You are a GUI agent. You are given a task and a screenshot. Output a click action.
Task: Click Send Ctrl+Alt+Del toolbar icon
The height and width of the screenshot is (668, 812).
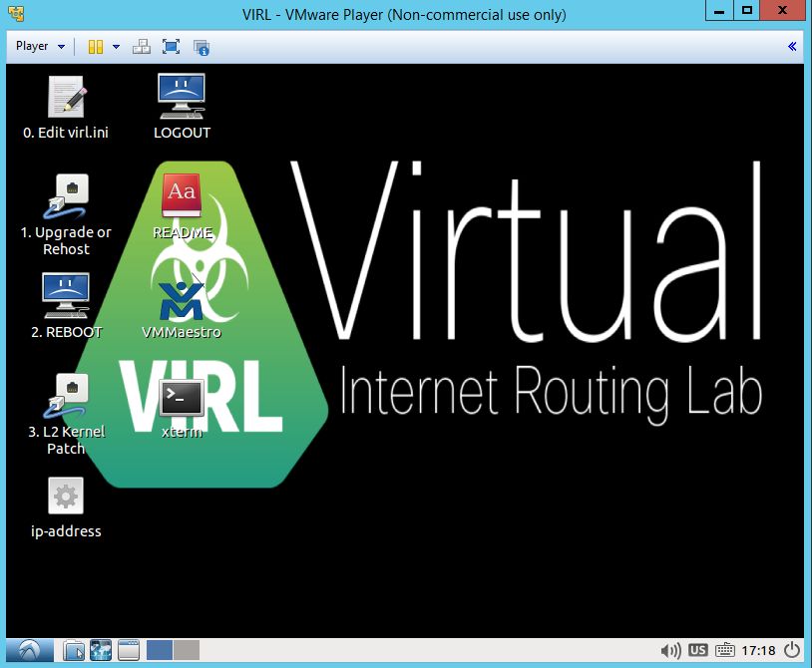click(x=142, y=47)
